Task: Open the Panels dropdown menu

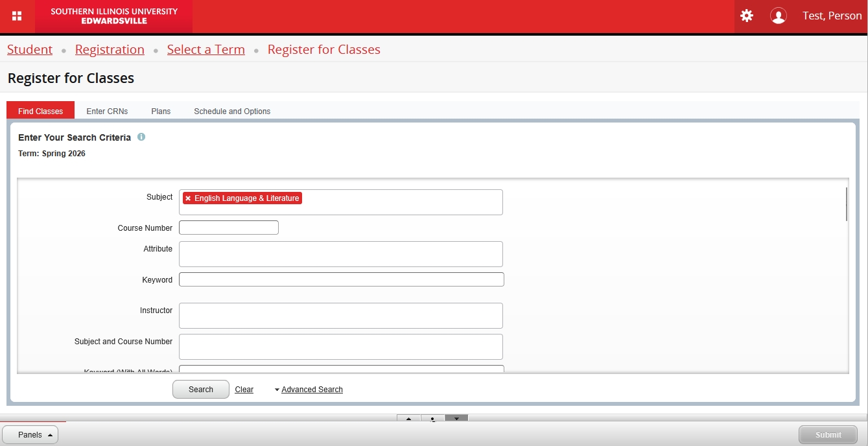Action: coord(30,435)
